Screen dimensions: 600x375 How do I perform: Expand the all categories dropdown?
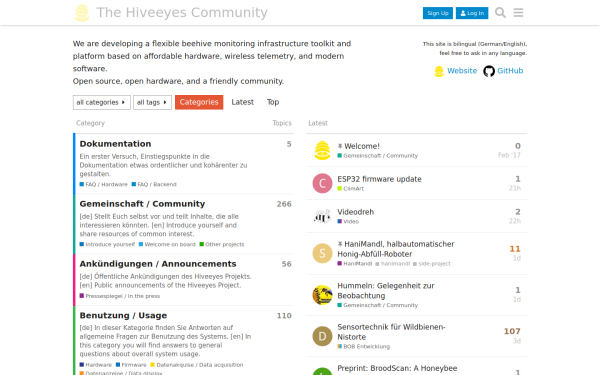(x=102, y=102)
